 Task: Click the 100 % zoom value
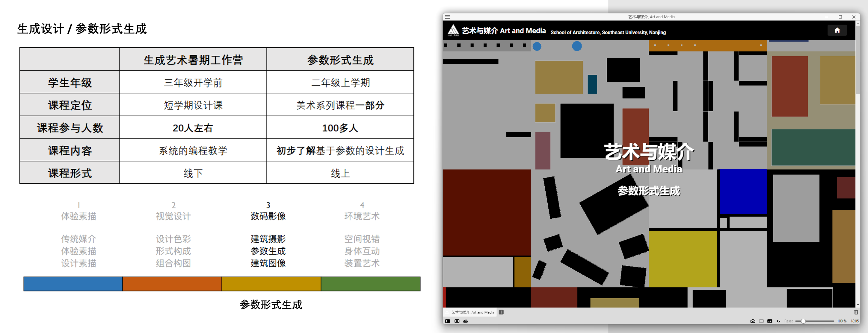pos(841,321)
